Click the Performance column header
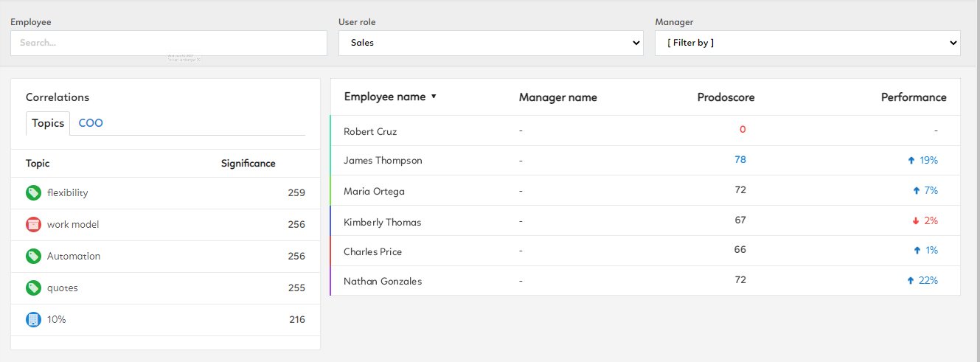The image size is (980, 362). pos(914,97)
